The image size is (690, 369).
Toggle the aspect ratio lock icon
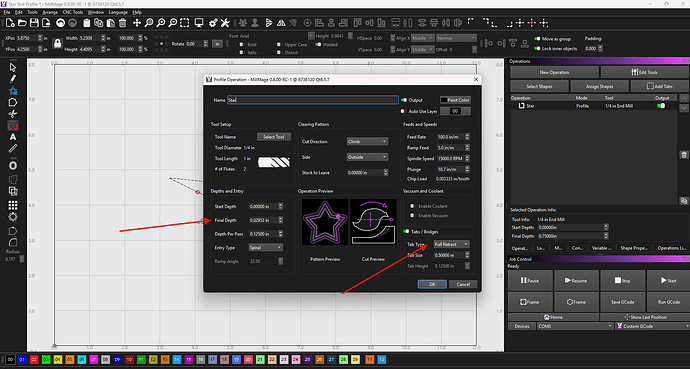coord(57,44)
